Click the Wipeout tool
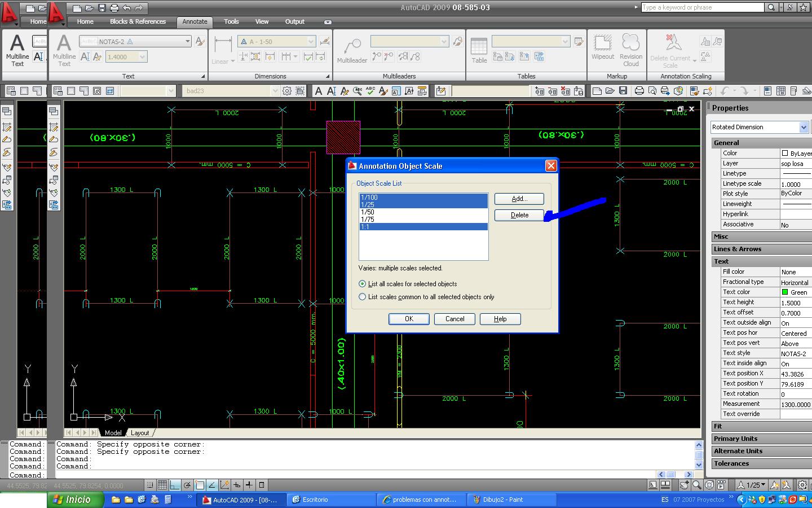 point(602,47)
